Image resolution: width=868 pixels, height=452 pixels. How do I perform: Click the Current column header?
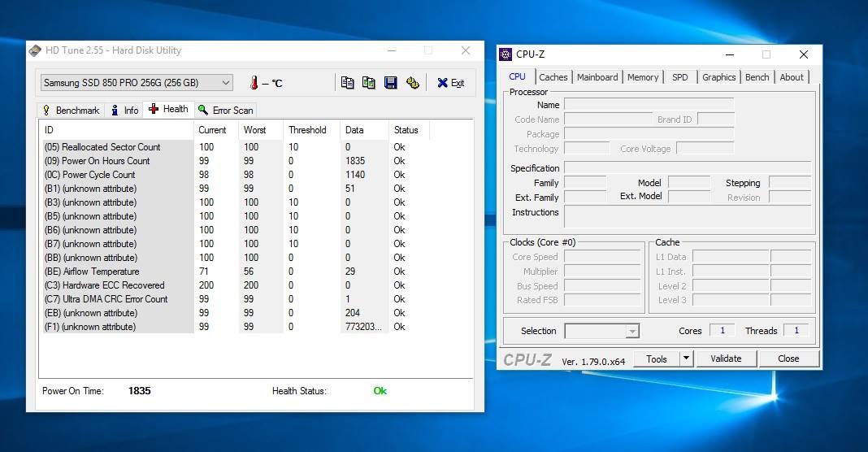pos(213,130)
